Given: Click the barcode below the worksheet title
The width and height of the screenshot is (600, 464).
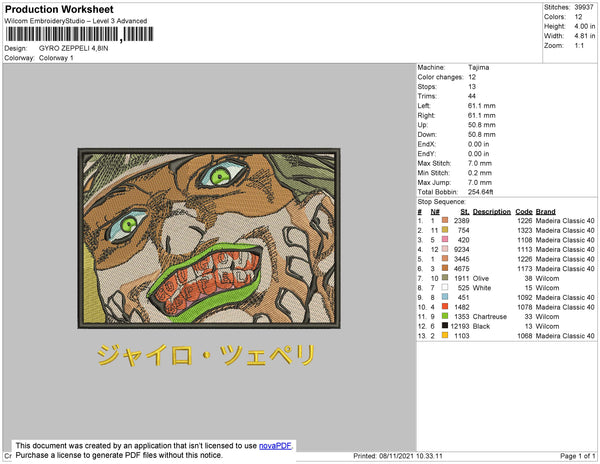Looking at the screenshot, I should coord(79,34).
